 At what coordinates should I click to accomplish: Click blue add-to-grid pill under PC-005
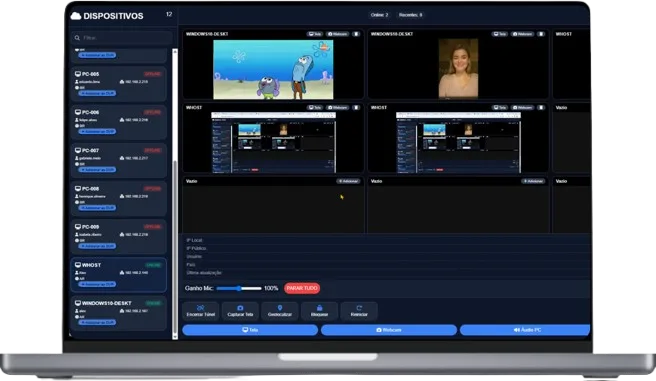point(97,93)
